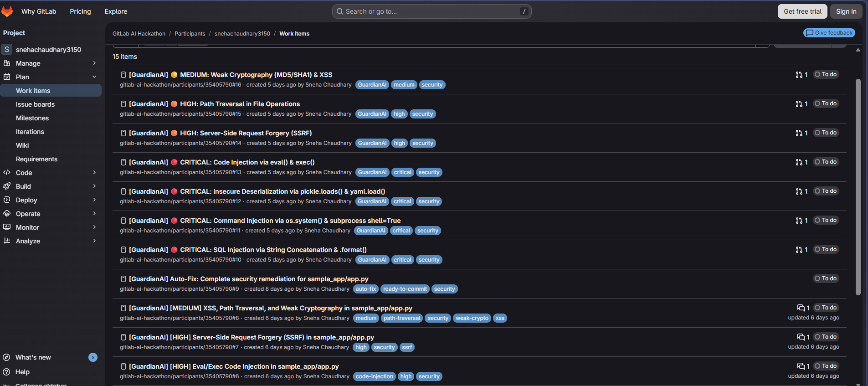Click the GitLab fox logo
Image resolution: width=868 pixels, height=386 pixels.
click(x=7, y=11)
